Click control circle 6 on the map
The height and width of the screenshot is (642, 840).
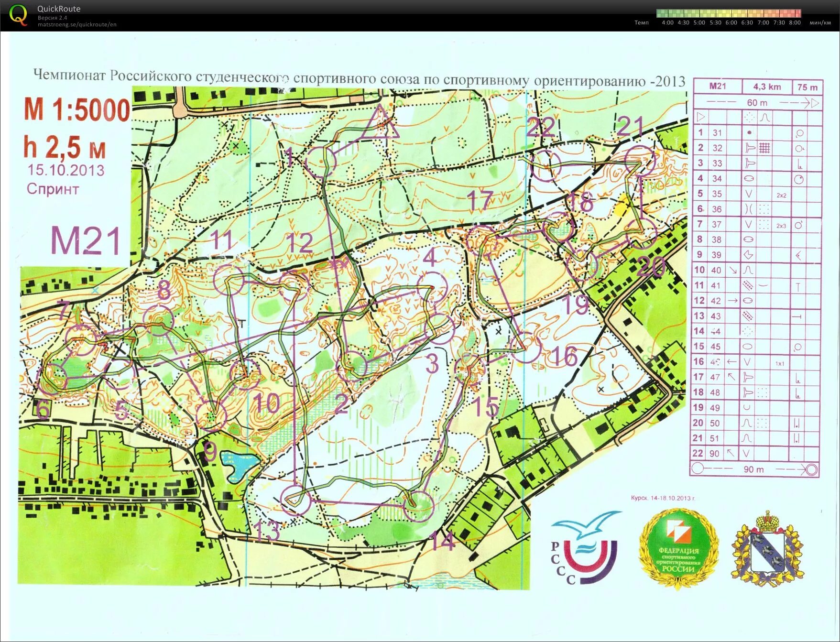[x=52, y=378]
